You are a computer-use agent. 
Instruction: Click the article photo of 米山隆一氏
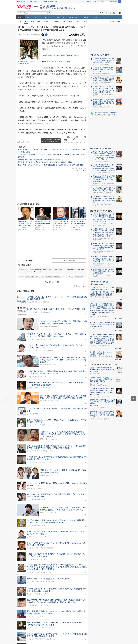(29, 49)
